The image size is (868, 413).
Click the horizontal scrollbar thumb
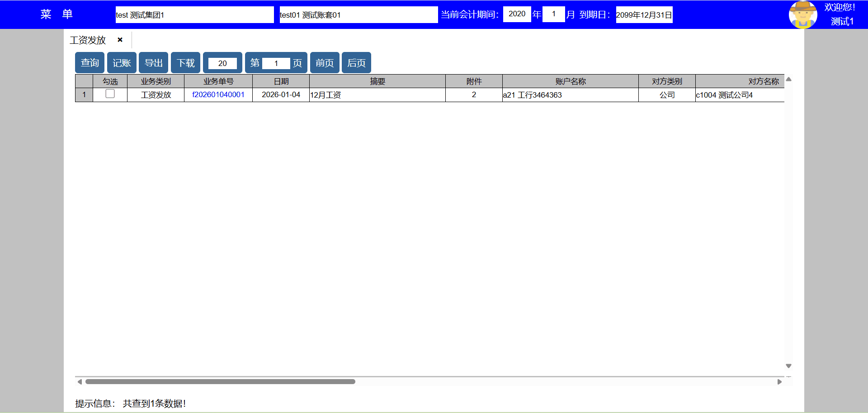(220, 382)
